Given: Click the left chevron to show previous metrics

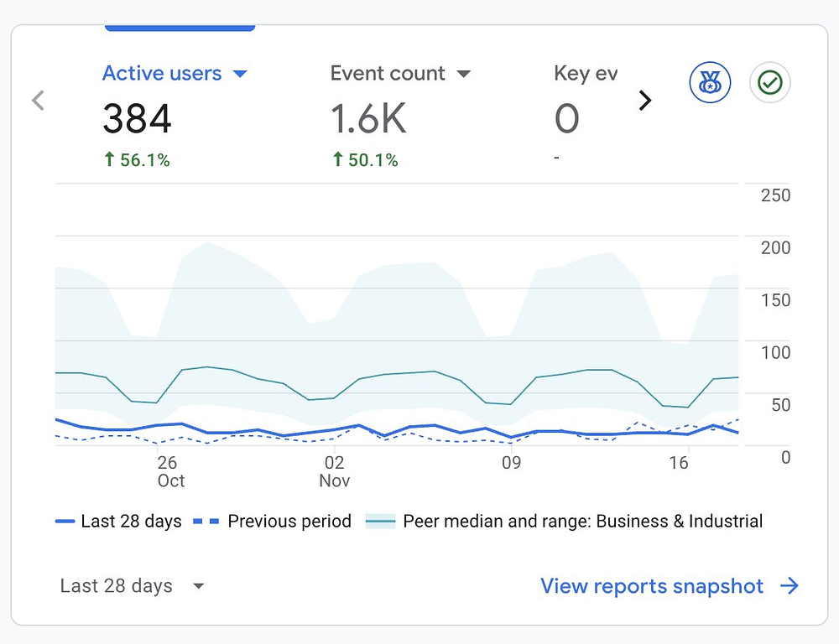Looking at the screenshot, I should [x=38, y=101].
